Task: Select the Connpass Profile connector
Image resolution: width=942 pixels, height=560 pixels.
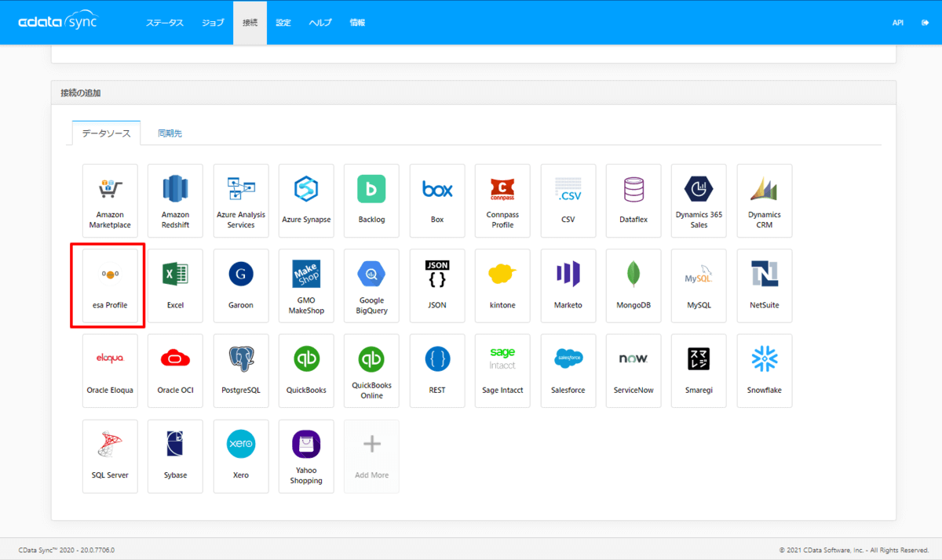Action: click(502, 201)
